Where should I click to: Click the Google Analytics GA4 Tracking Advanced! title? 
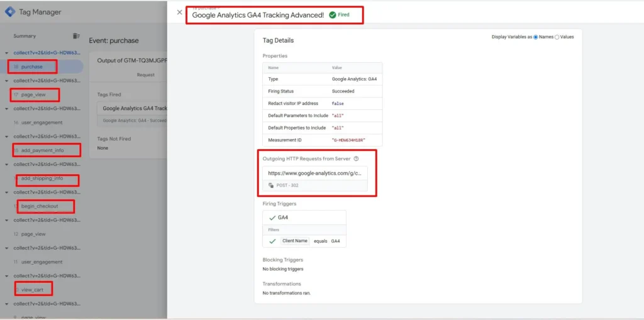coord(258,15)
